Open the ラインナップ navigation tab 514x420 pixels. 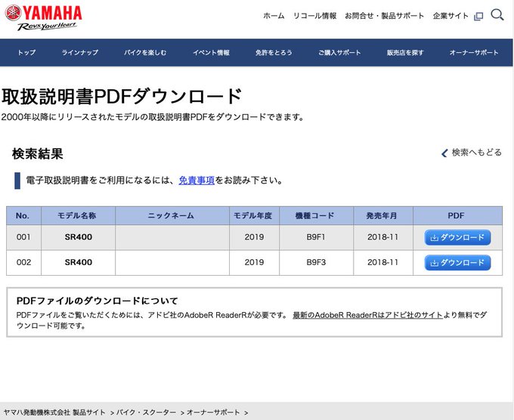[80, 53]
